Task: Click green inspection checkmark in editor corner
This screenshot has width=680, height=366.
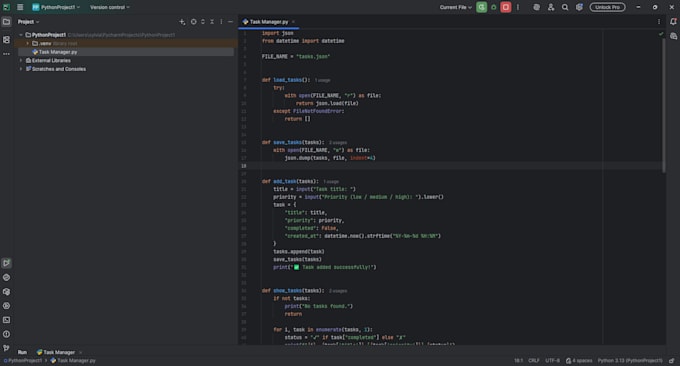Action: tap(661, 34)
